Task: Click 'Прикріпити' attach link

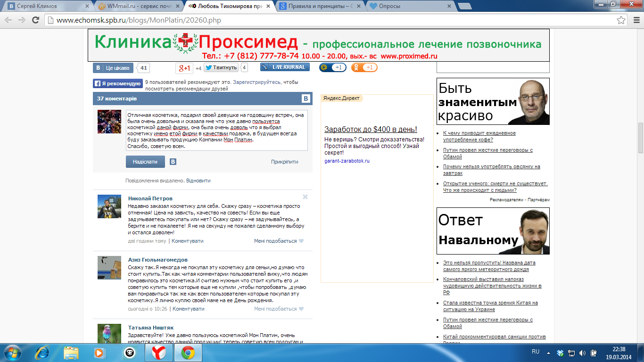Action: point(285,162)
